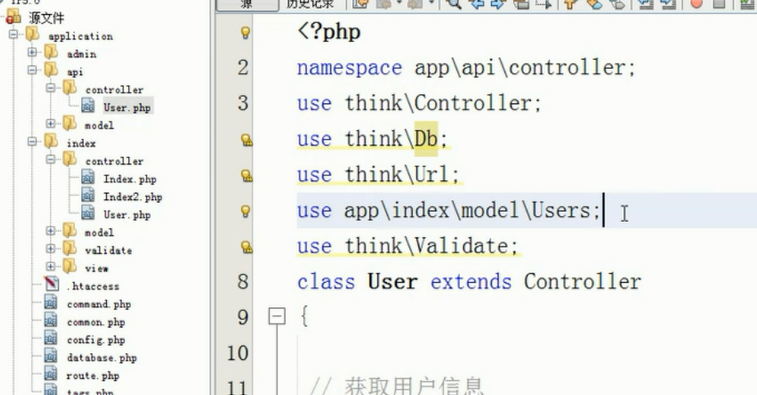Click think\Controller on line 3

click(x=437, y=103)
